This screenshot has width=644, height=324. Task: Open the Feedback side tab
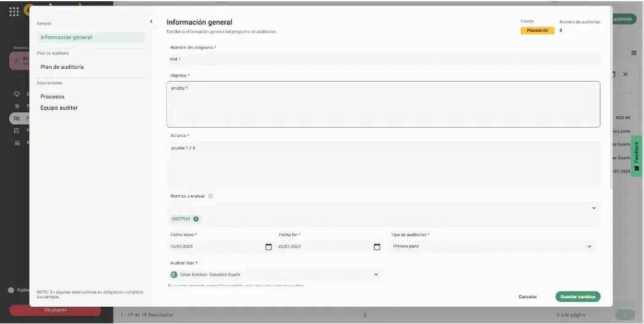tap(637, 156)
